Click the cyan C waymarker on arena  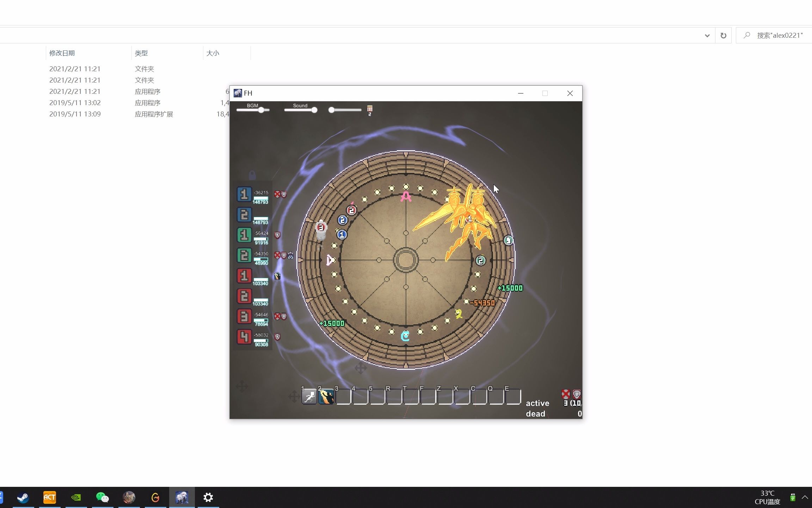pyautogui.click(x=405, y=336)
